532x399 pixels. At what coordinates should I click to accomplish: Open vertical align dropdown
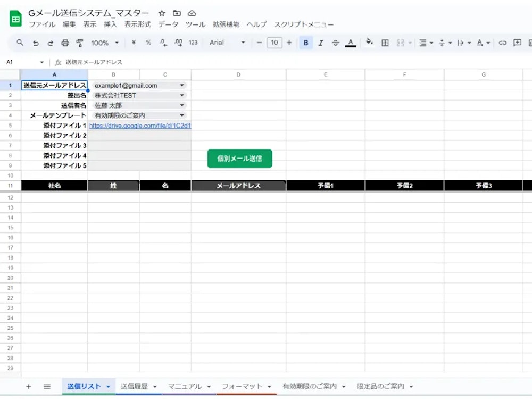click(445, 43)
